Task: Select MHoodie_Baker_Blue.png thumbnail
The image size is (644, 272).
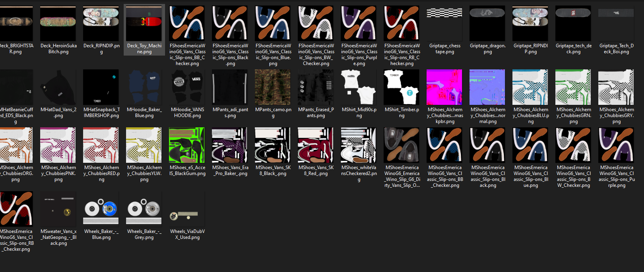Action: [144, 88]
